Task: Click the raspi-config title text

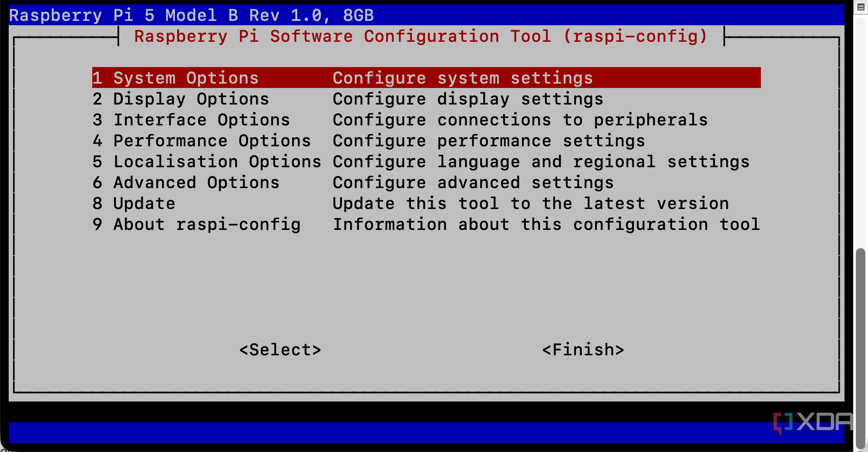Action: (x=421, y=37)
